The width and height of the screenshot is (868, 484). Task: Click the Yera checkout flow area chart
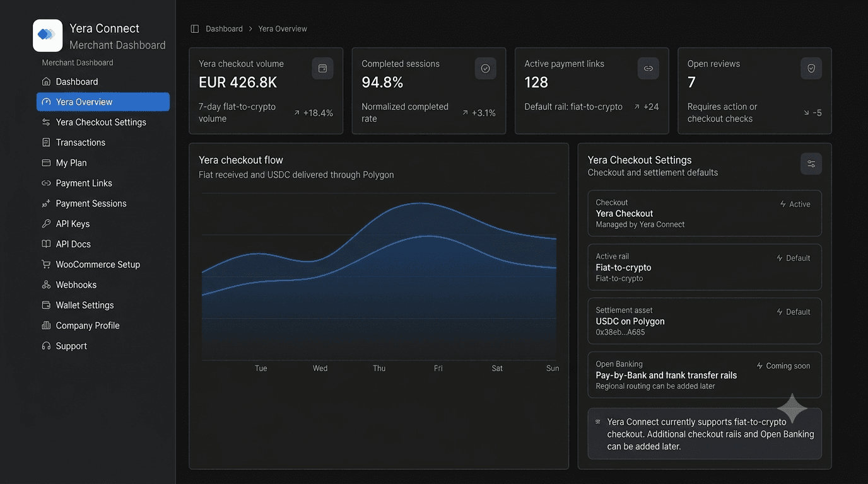[x=379, y=277]
